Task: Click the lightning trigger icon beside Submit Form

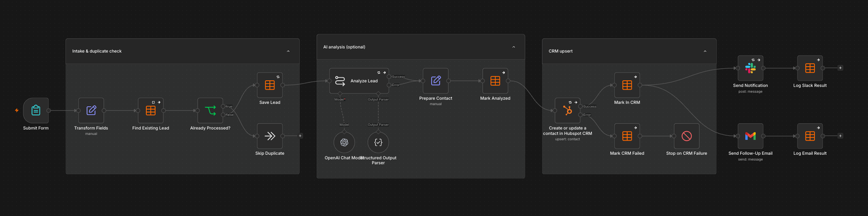Action: point(17,110)
